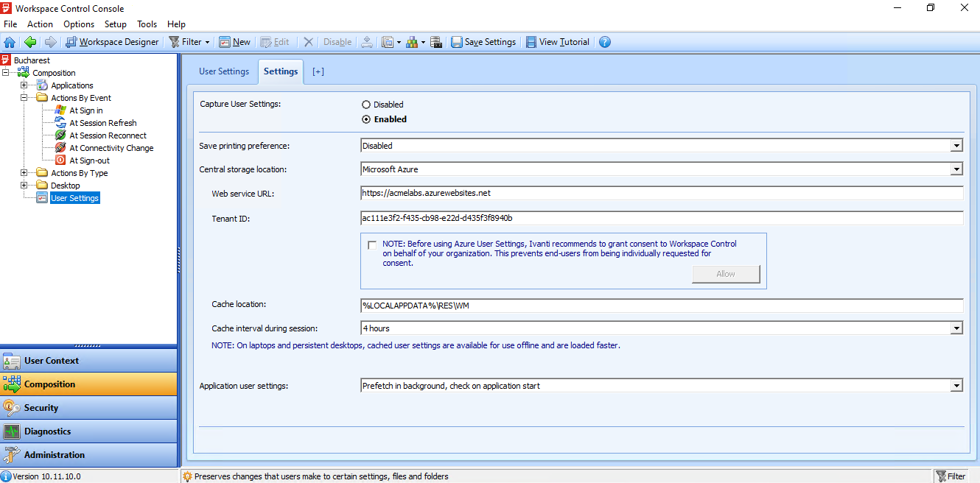Screen dimensions: 980x483
Task: Select the Enabled radio button
Action: pyautogui.click(x=365, y=119)
